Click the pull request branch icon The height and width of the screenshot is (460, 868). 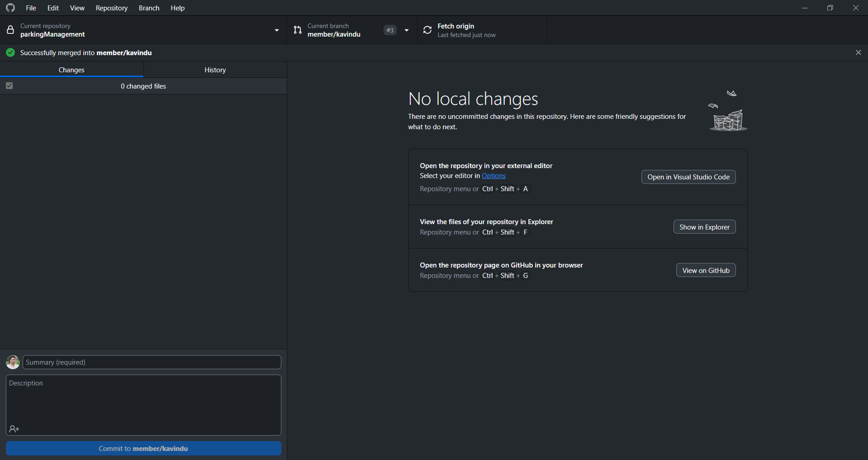pos(298,30)
